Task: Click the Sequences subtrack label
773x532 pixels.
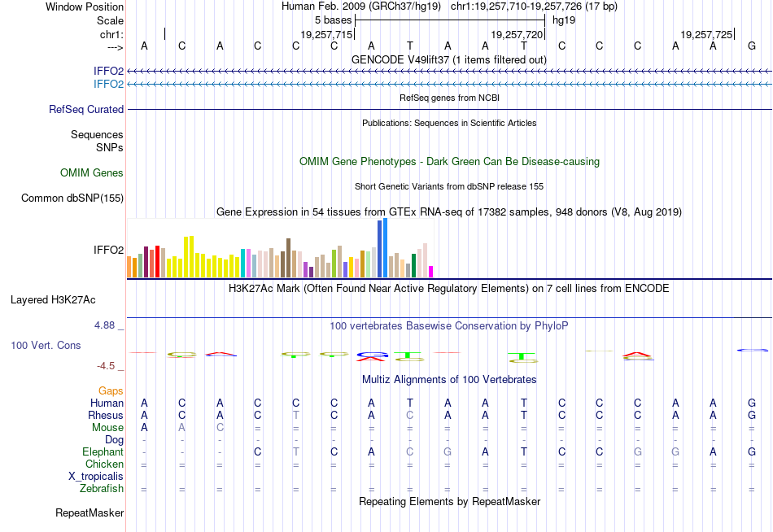Action: coord(97,134)
